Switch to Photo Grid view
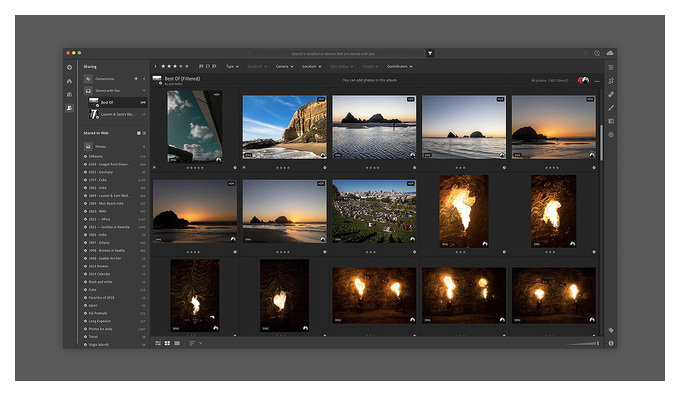 pos(158,343)
